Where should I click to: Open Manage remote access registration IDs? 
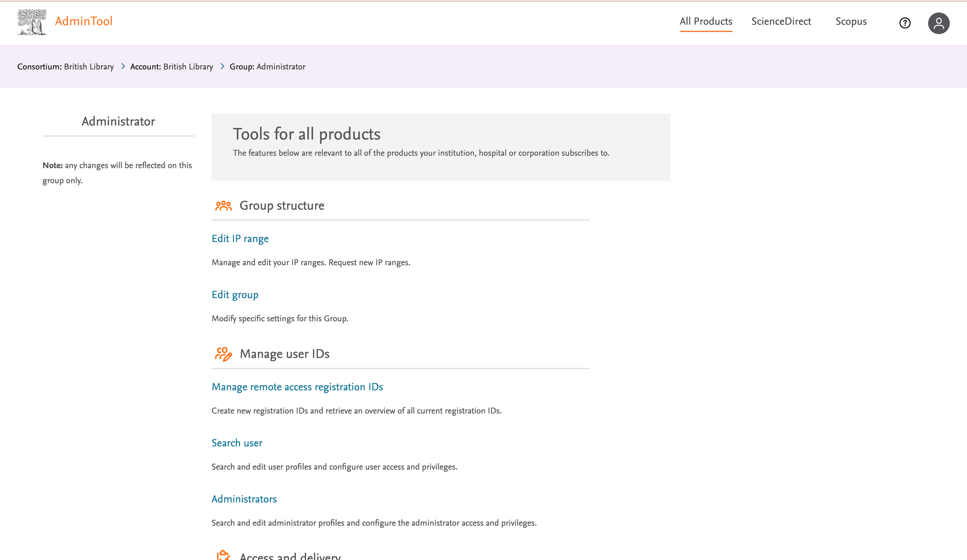click(297, 387)
